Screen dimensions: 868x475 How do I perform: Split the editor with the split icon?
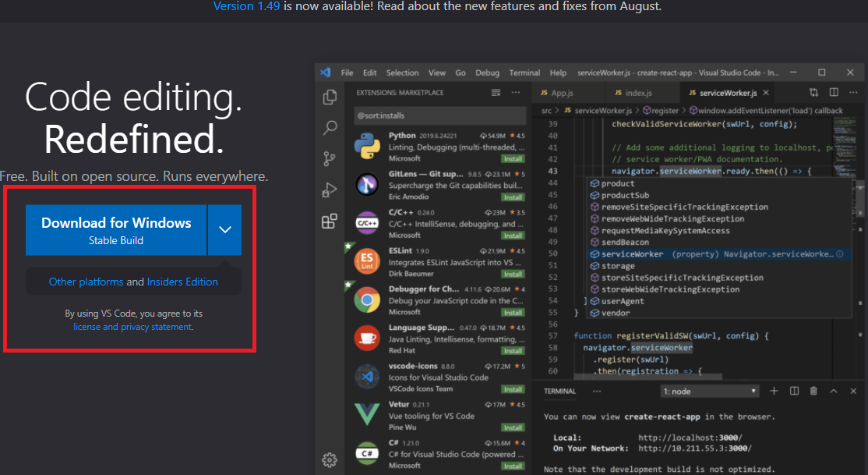(834, 93)
